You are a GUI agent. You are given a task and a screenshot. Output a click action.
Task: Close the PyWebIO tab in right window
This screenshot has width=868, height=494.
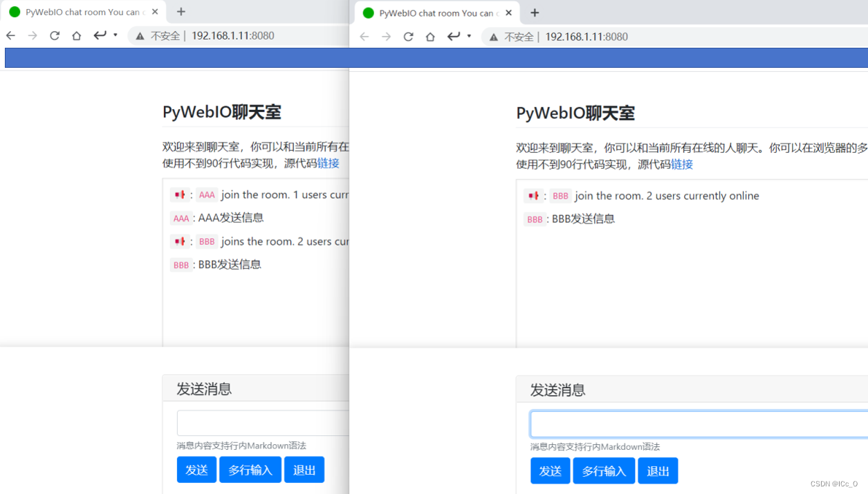pyautogui.click(x=509, y=13)
